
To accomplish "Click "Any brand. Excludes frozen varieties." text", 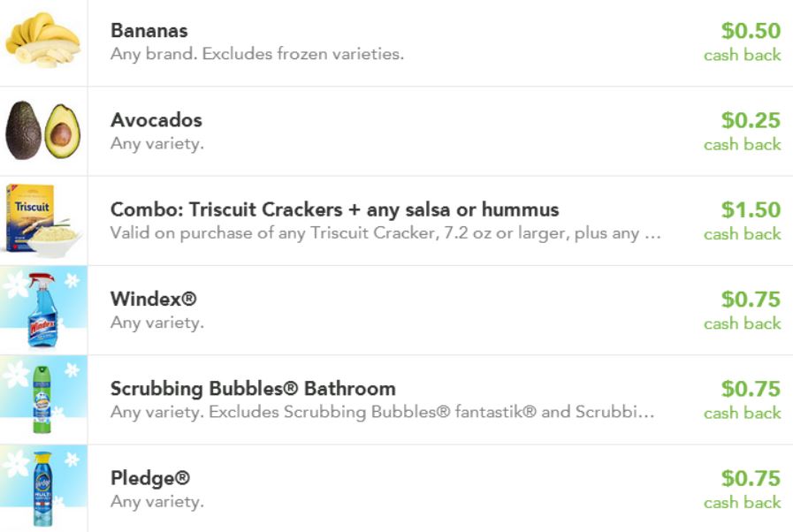I will point(256,54).
